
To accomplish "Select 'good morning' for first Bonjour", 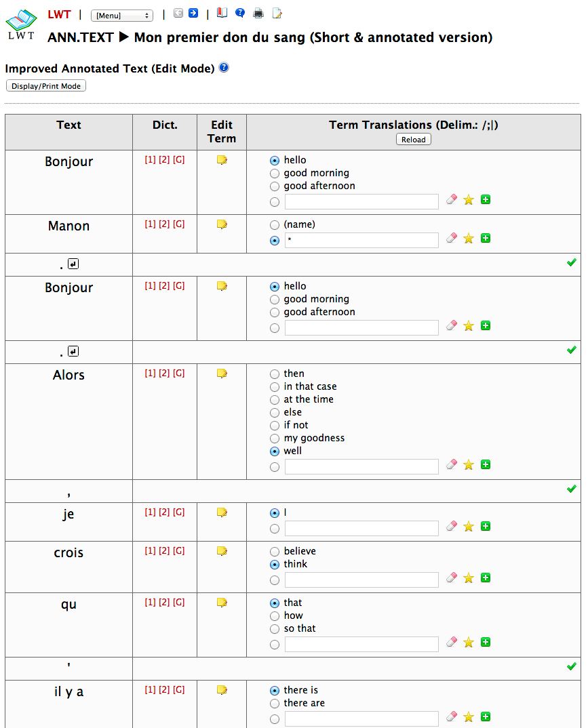I will [275, 174].
